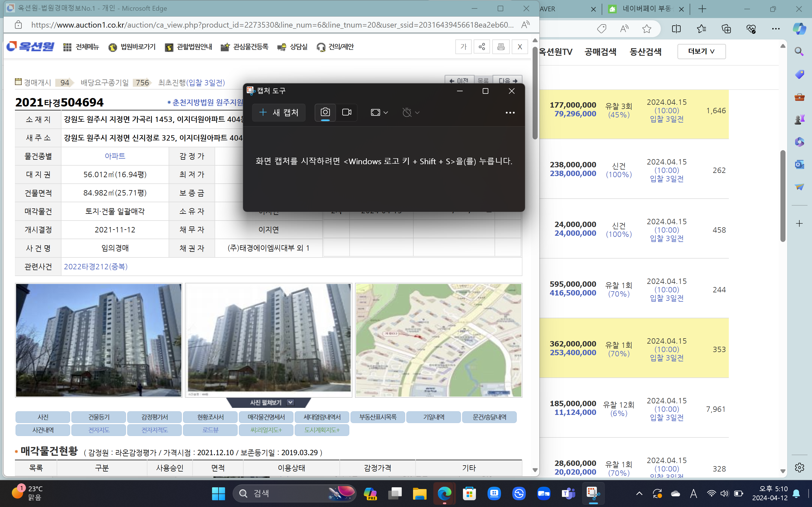The image size is (812, 507).
Task: Open the 건물등기 tab
Action: tap(99, 417)
